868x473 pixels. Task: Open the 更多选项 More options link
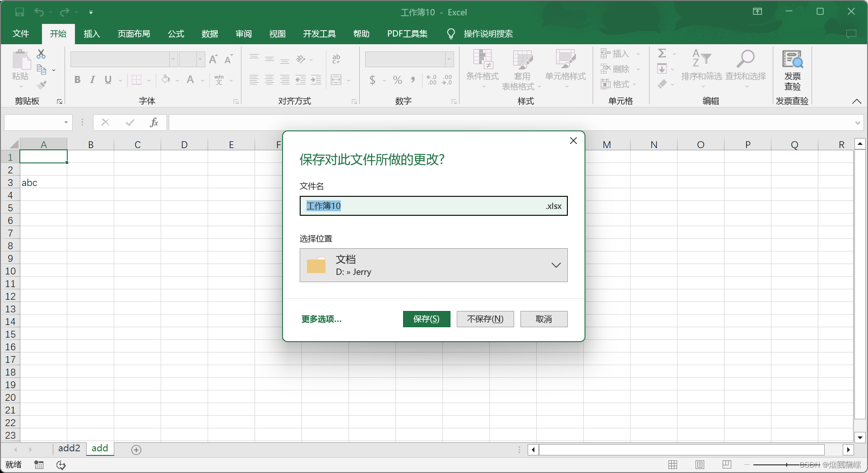321,319
